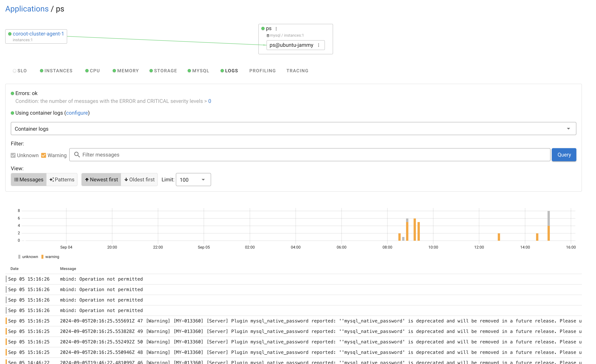Viewport: 596px width, 364px height.
Task: Select the LOGS tab
Action: 229,71
